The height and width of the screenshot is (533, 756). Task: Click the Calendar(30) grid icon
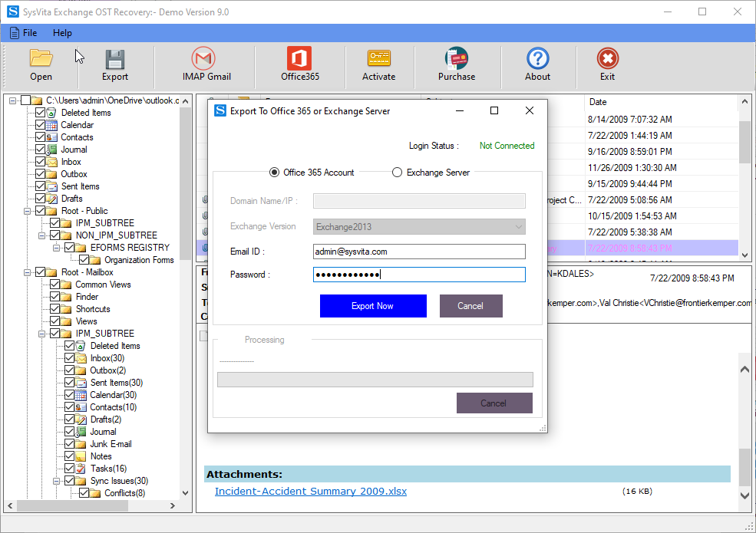tap(81, 395)
